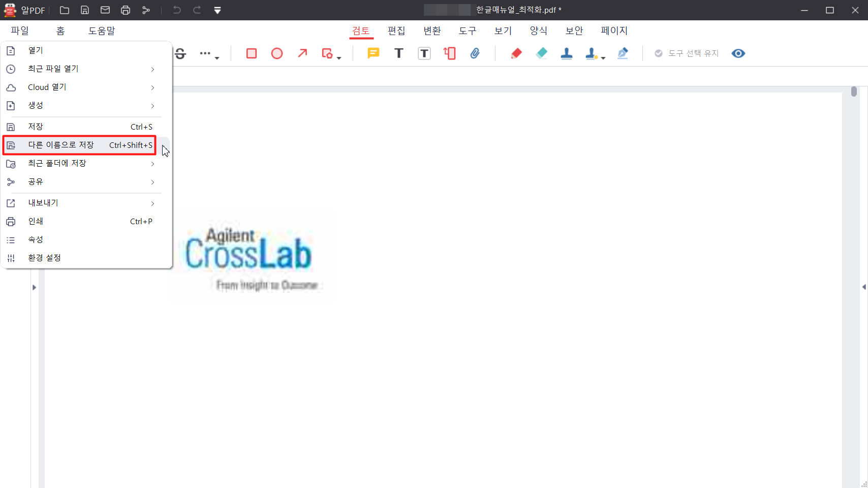
Task: Select the sticky note comment tool
Action: (x=374, y=53)
